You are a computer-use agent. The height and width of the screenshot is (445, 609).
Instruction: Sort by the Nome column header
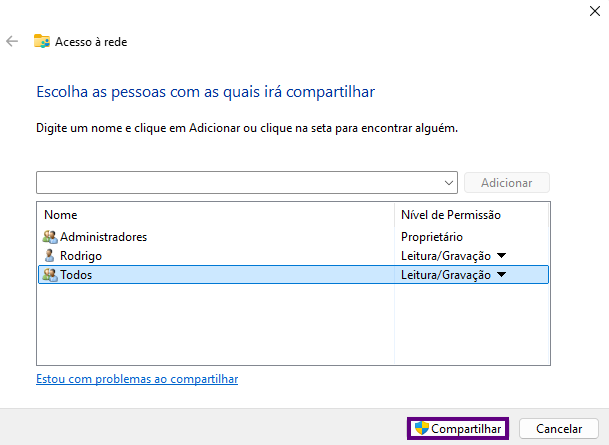(x=61, y=215)
